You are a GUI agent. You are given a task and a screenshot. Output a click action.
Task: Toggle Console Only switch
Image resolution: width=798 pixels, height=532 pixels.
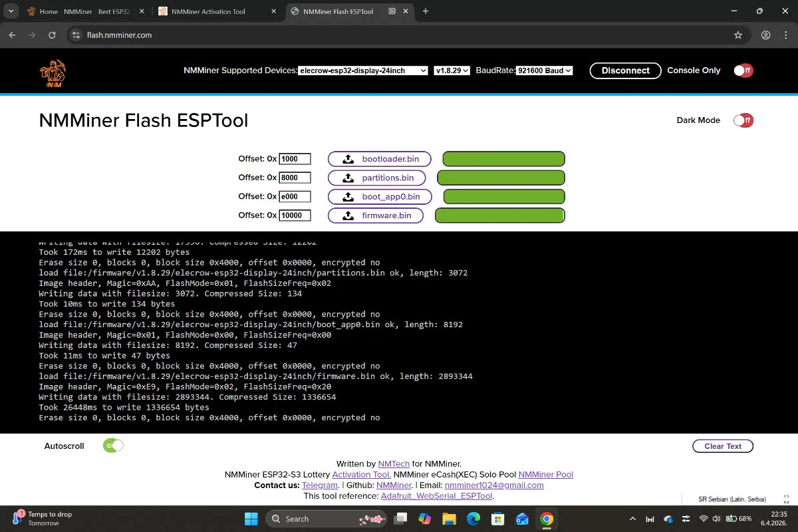pos(743,70)
